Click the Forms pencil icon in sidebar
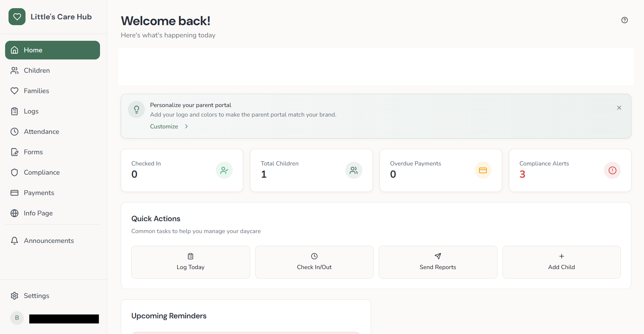The image size is (644, 334). (x=14, y=152)
